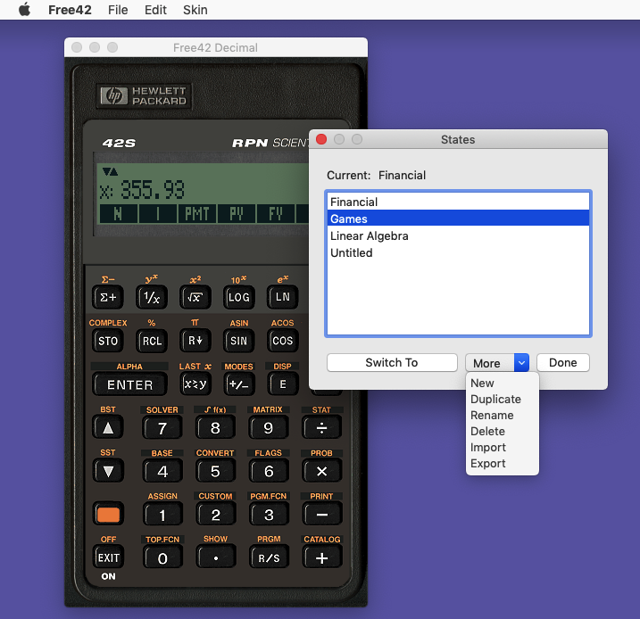Select the Untitled state
This screenshot has width=640, height=619.
click(458, 253)
